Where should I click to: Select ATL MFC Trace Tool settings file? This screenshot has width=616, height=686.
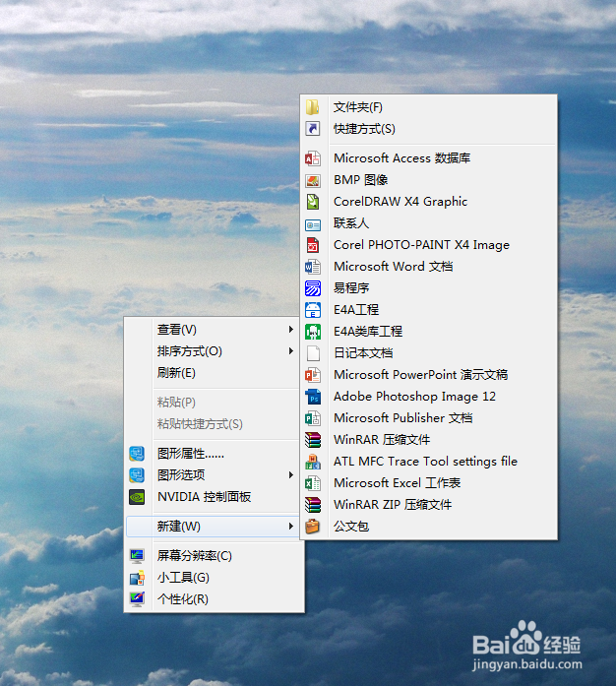[429, 462]
